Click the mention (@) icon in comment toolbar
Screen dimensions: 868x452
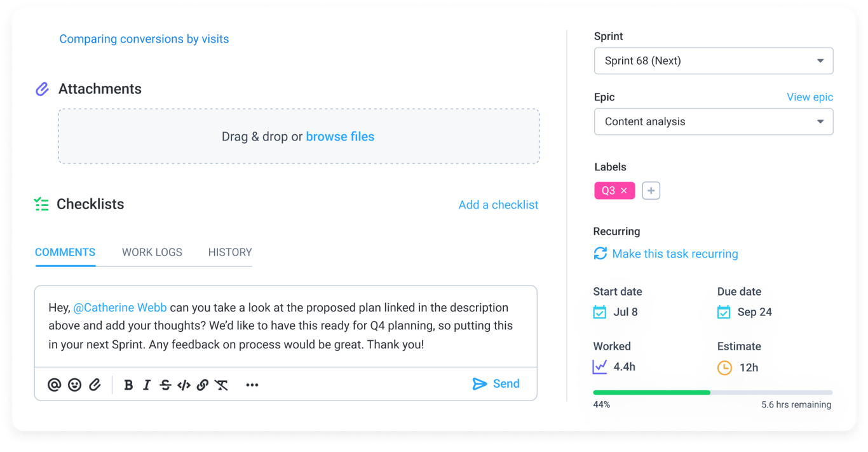pyautogui.click(x=55, y=385)
